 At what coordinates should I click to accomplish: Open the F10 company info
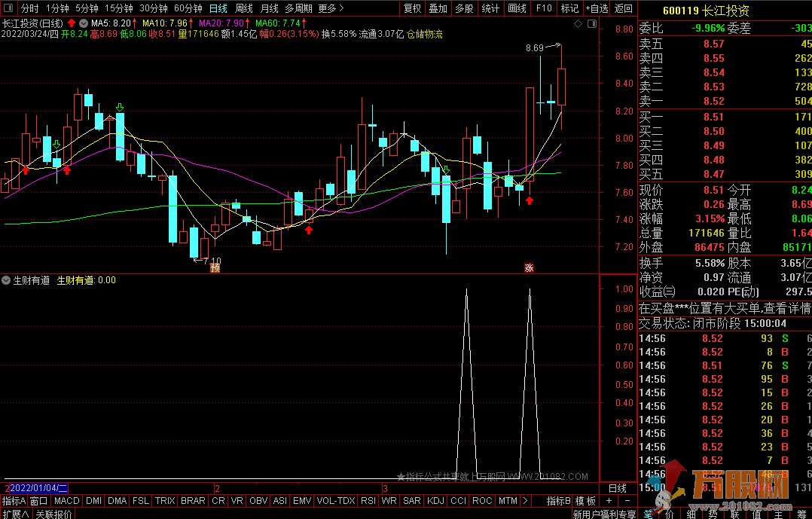543,8
